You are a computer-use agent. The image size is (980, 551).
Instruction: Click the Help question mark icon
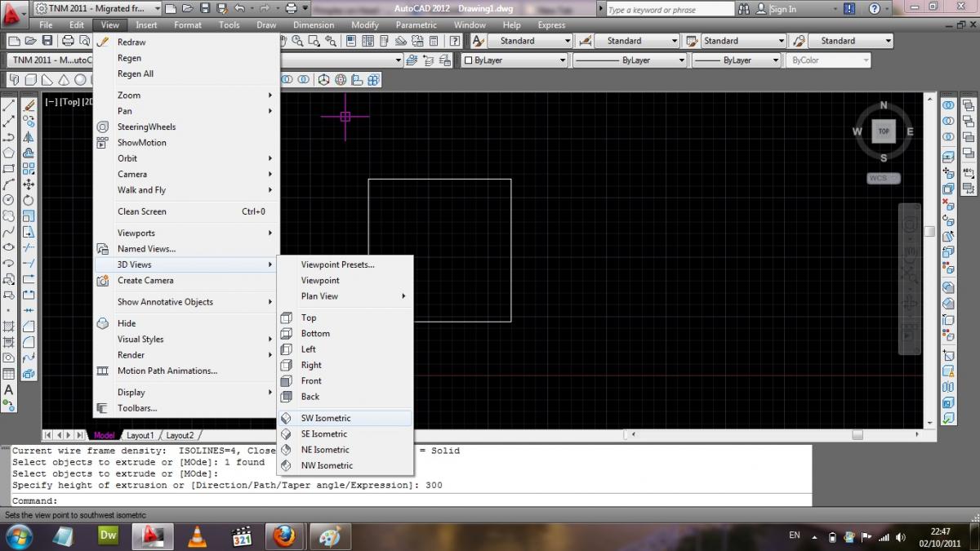coord(875,9)
